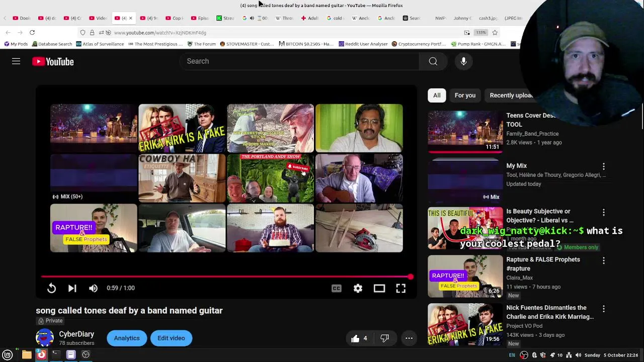The image size is (644, 362).
Task: Go back in Firefox
Action: [8, 33]
